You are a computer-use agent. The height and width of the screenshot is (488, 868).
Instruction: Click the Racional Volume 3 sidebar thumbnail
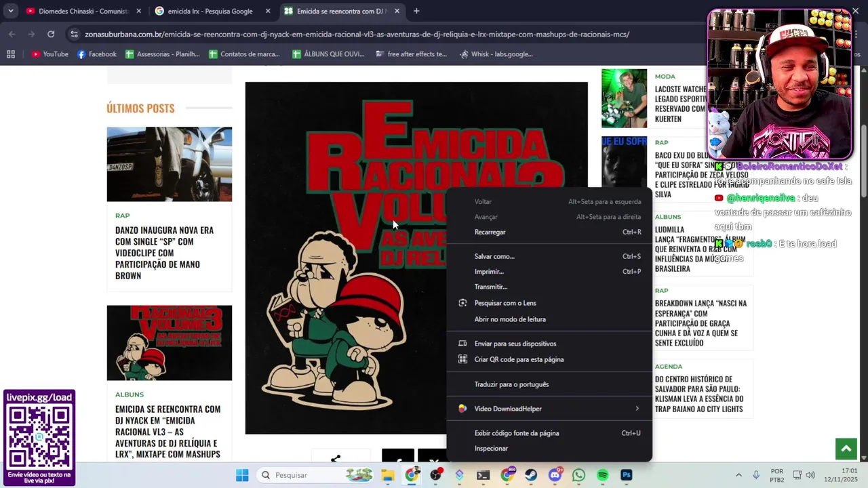[169, 343]
